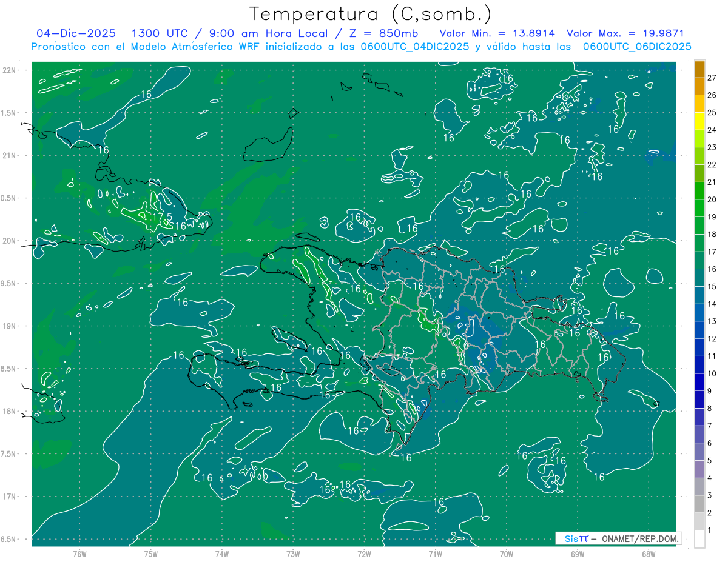Click the '70W' longitude axis label
728x562 pixels.
click(x=507, y=554)
